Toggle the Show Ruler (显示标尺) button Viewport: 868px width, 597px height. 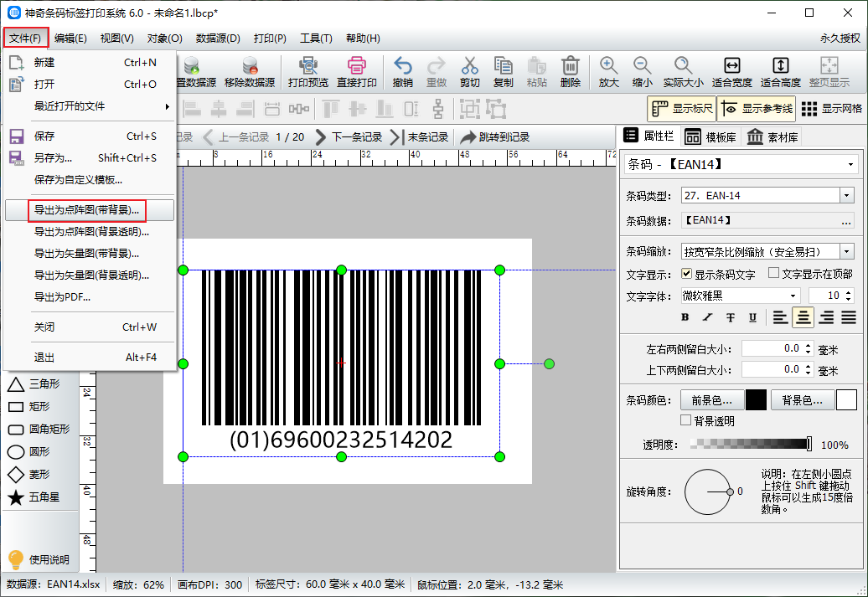tap(681, 109)
